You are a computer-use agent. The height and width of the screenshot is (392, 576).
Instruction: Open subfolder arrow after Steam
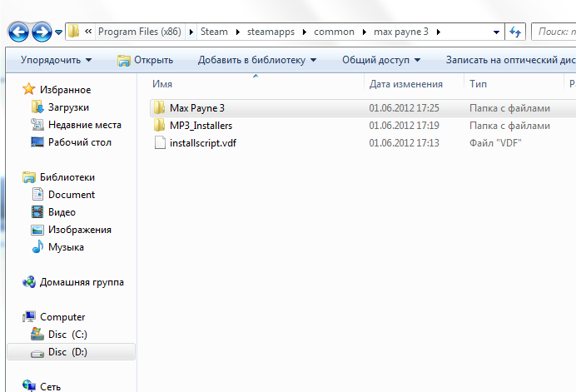tap(238, 32)
